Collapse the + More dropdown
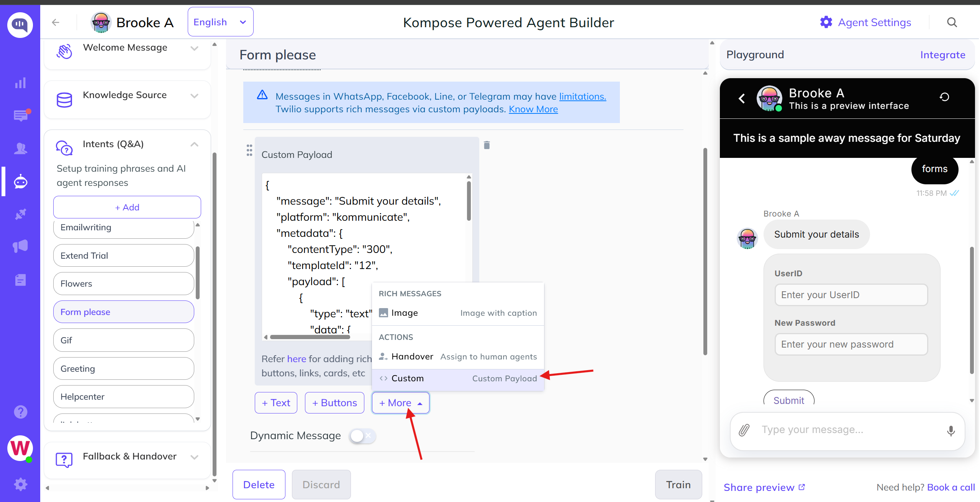Viewport: 980px width, 502px height. 400,403
